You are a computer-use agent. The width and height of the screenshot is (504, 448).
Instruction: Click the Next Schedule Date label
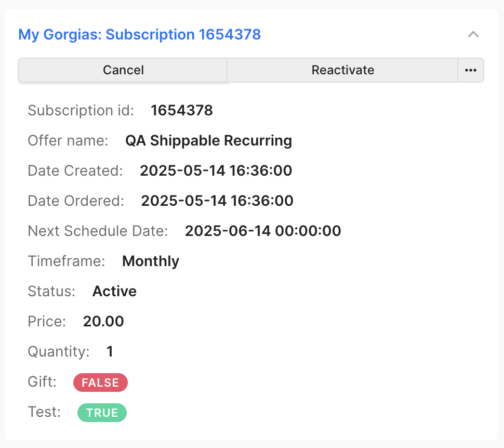point(98,231)
